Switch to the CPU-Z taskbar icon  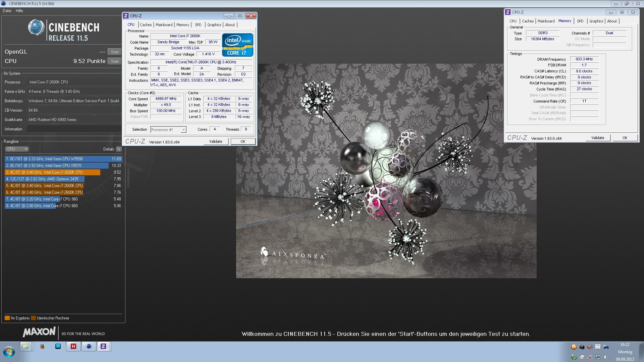[x=103, y=347]
